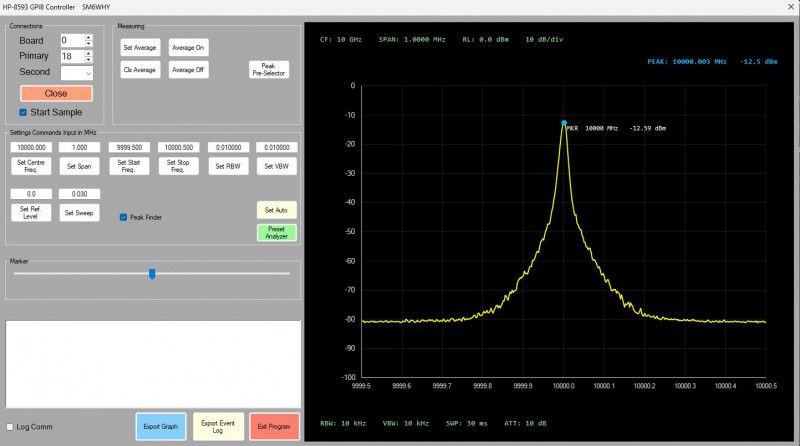Image resolution: width=800 pixels, height=446 pixels.
Task: Apply the value with Set Centre Freq.
Action: click(33, 166)
